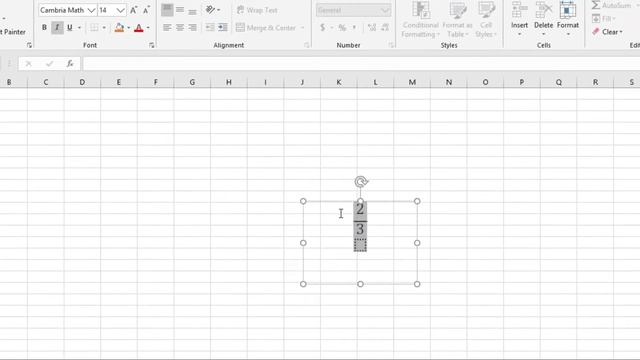Open the Cambria Math font name dropdown

point(91,10)
